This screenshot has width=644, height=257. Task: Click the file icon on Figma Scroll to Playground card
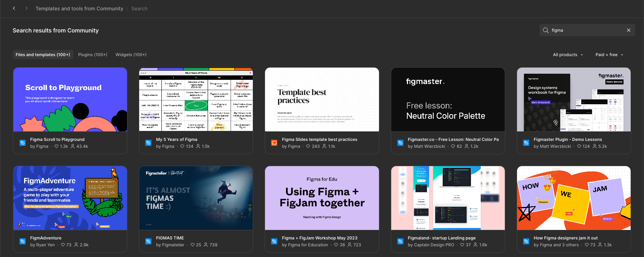[x=23, y=143]
